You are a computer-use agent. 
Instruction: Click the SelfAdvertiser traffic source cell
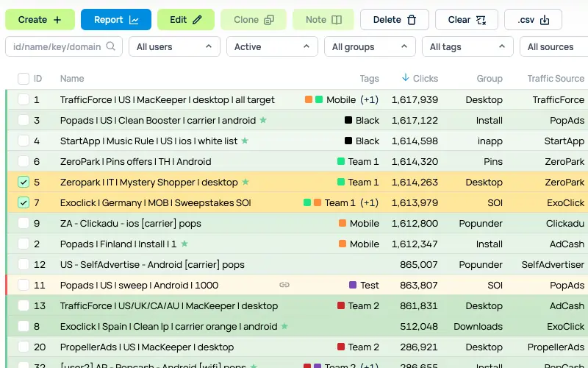[553, 264]
